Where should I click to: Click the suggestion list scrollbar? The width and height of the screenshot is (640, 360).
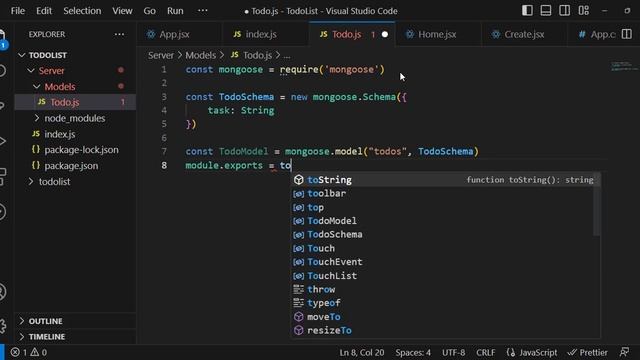pos(597,204)
